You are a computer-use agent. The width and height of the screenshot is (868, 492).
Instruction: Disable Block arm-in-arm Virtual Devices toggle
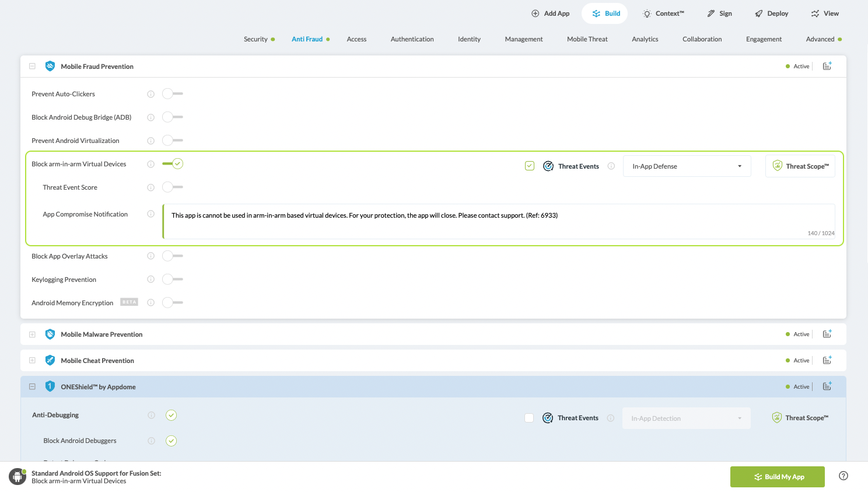(173, 164)
